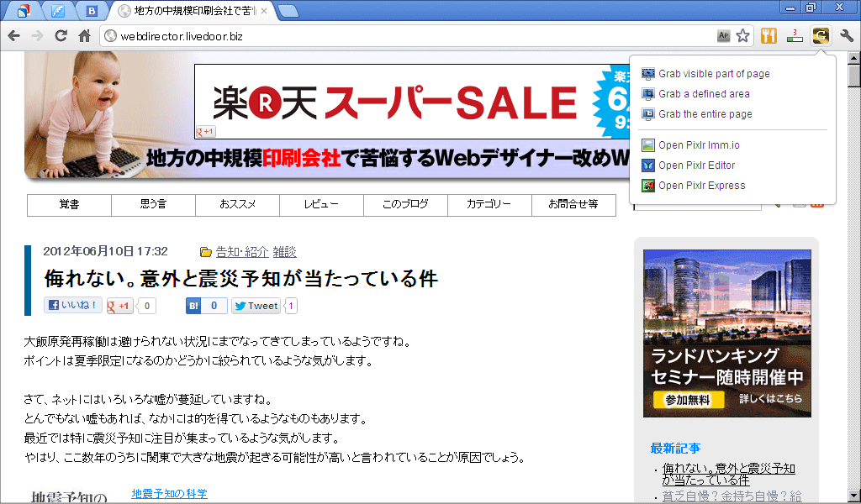Viewport: 861px width, 504px height.
Task: Go forward with the forward arrow
Action: point(37,36)
